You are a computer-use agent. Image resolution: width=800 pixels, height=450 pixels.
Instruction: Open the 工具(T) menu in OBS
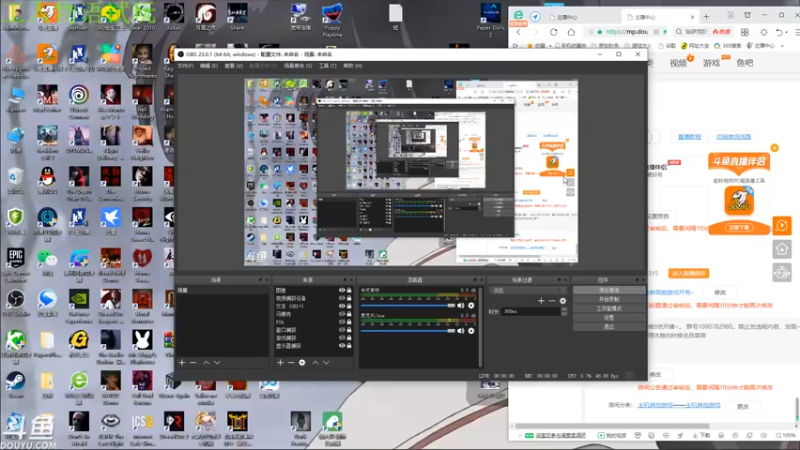click(x=328, y=66)
